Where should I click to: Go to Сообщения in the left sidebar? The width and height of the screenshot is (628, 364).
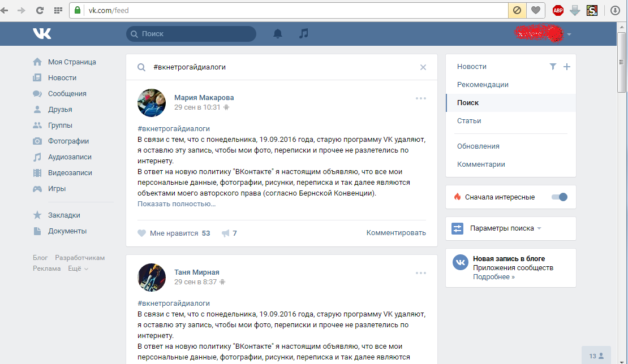click(x=67, y=93)
